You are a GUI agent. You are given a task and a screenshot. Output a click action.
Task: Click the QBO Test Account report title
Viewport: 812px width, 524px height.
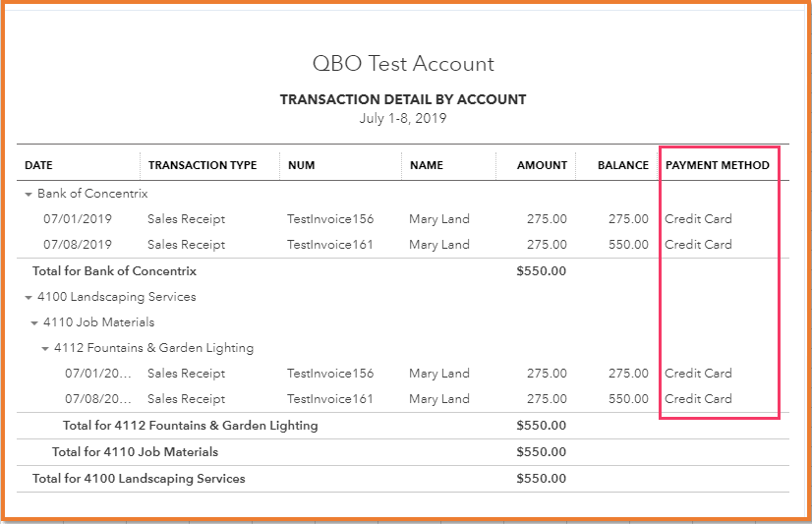coord(403,64)
